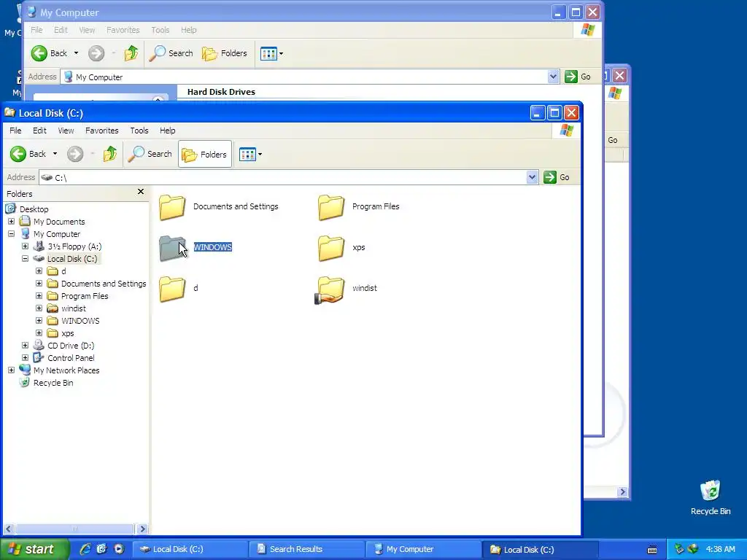Click the green Go arrow beside C:\ address

coord(550,177)
